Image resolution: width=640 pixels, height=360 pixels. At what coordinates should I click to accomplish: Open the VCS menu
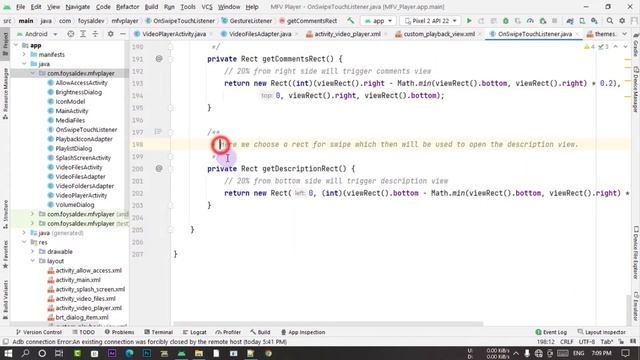pyautogui.click(x=207, y=7)
